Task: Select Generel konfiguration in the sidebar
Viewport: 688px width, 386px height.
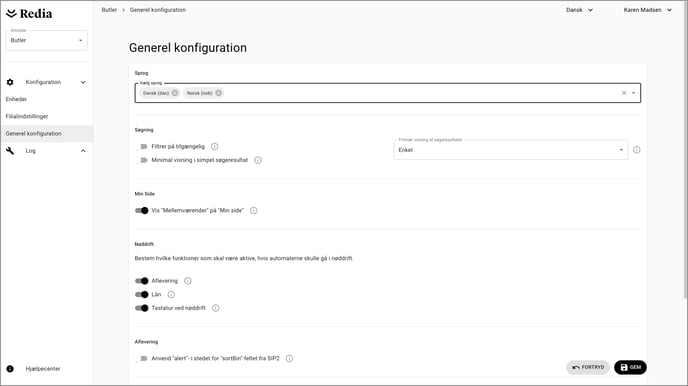Action: [x=47, y=133]
